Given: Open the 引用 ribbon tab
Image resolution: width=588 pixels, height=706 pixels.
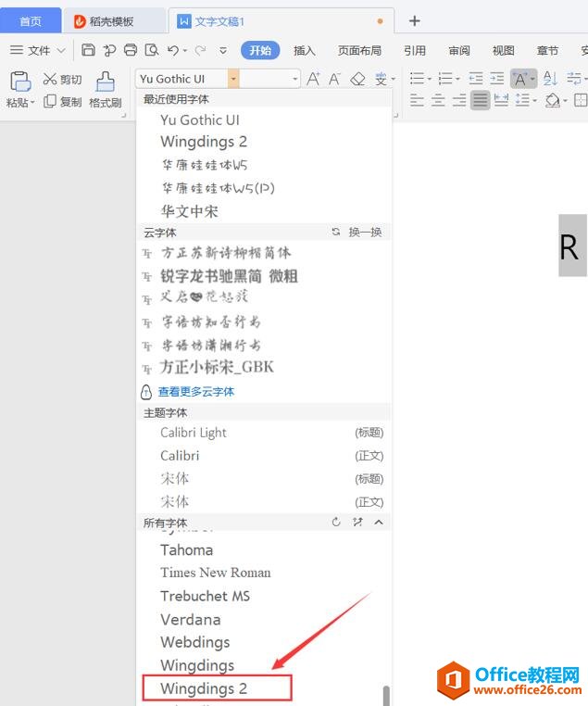Looking at the screenshot, I should coord(414,50).
